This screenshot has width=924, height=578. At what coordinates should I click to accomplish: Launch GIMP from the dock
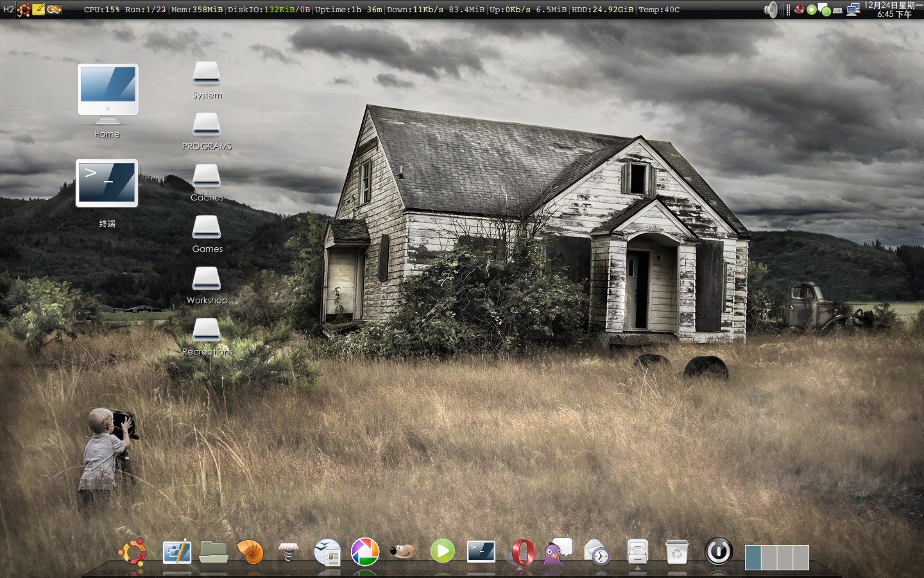click(404, 551)
